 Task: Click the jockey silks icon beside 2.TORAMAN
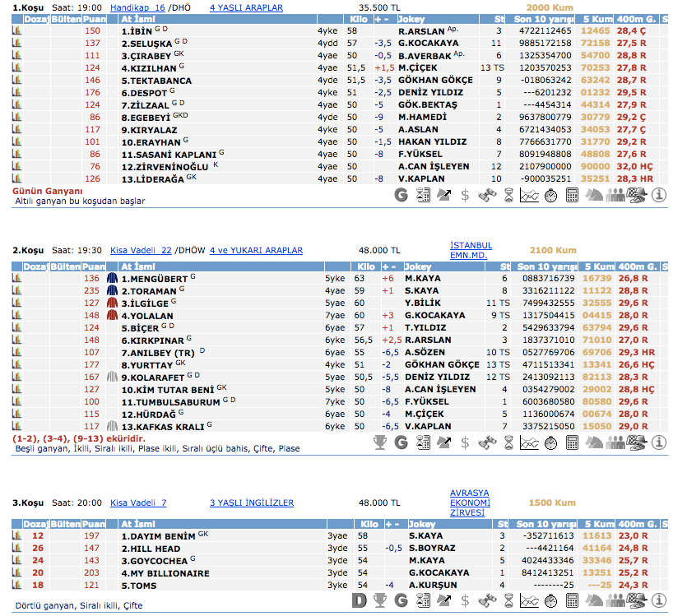(112, 290)
